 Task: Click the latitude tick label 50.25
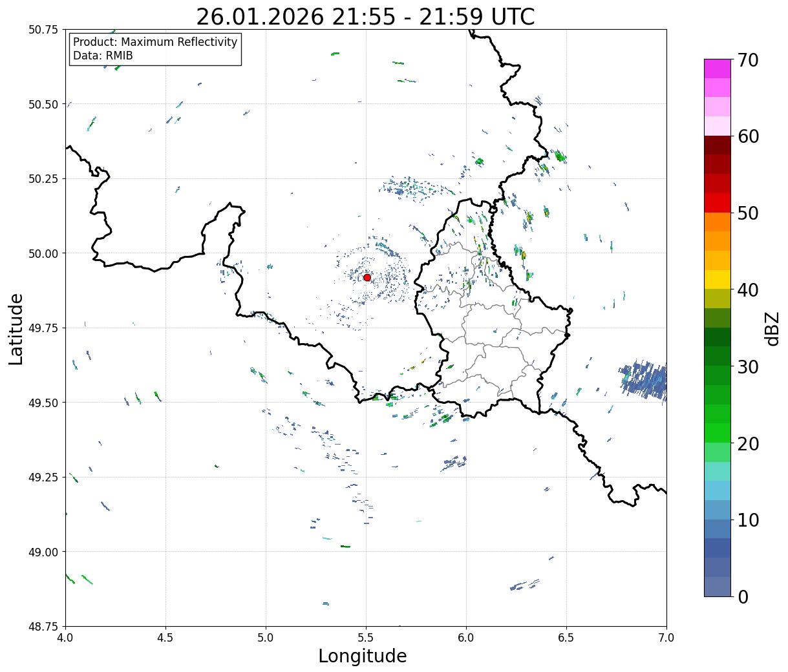click(x=43, y=179)
